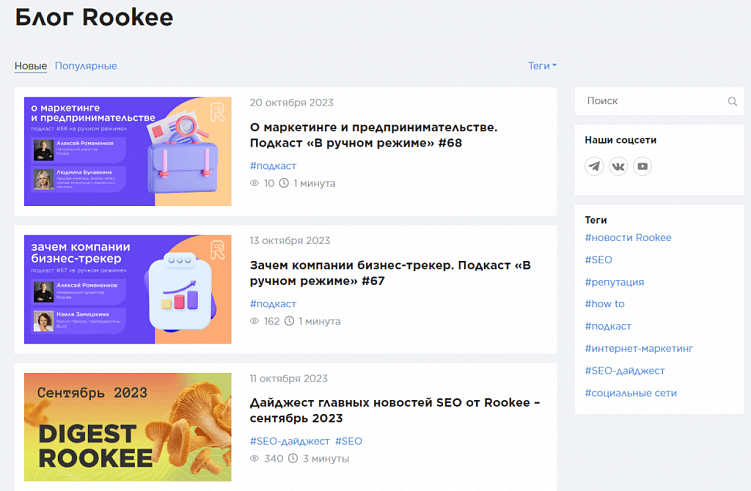Click date 13 октября 2023
The image size is (751, 491).
tap(290, 240)
